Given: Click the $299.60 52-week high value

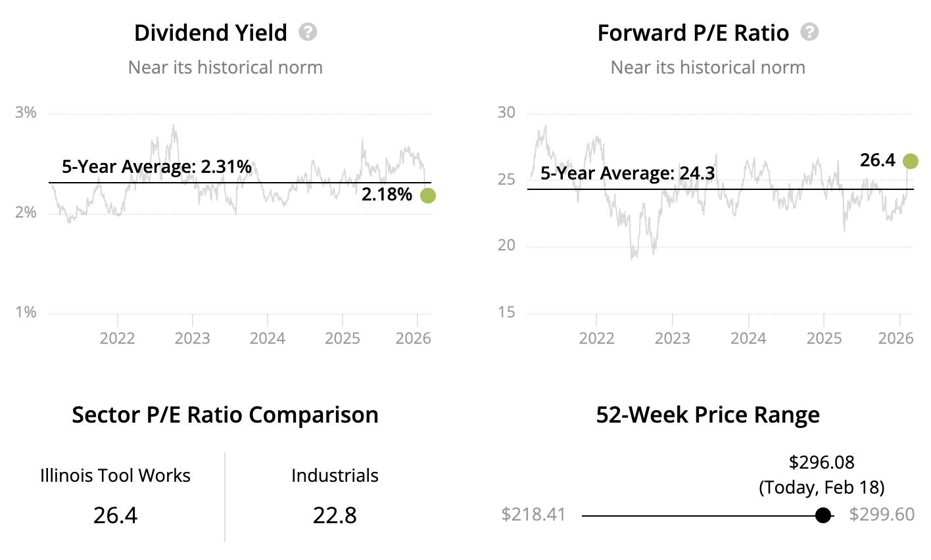Looking at the screenshot, I should pos(882,514).
